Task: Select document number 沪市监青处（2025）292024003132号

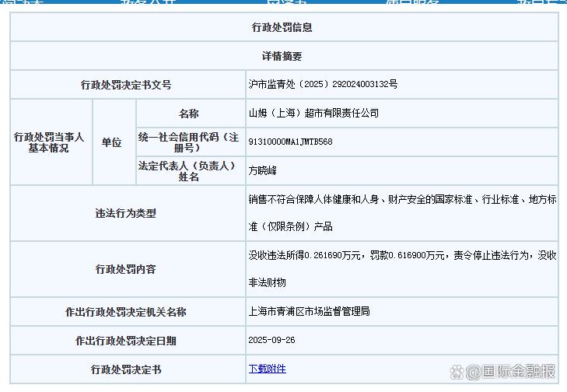Action: click(323, 84)
